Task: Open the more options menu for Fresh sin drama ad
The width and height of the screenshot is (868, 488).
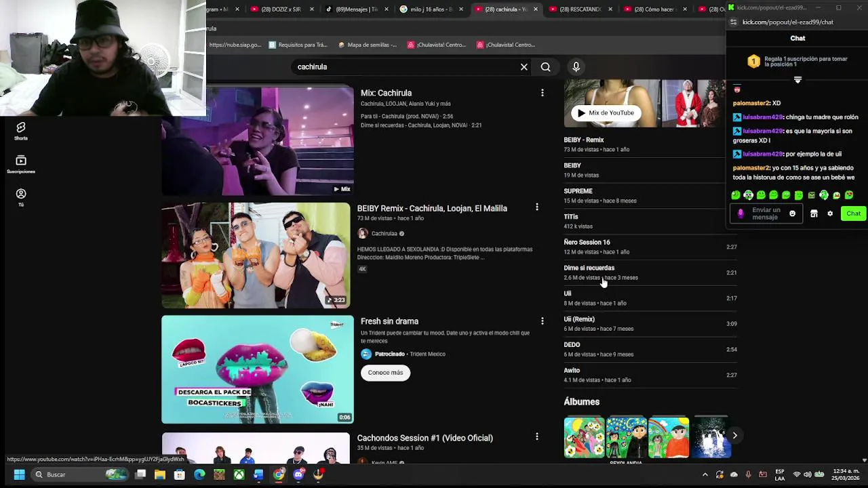Action: click(542, 321)
